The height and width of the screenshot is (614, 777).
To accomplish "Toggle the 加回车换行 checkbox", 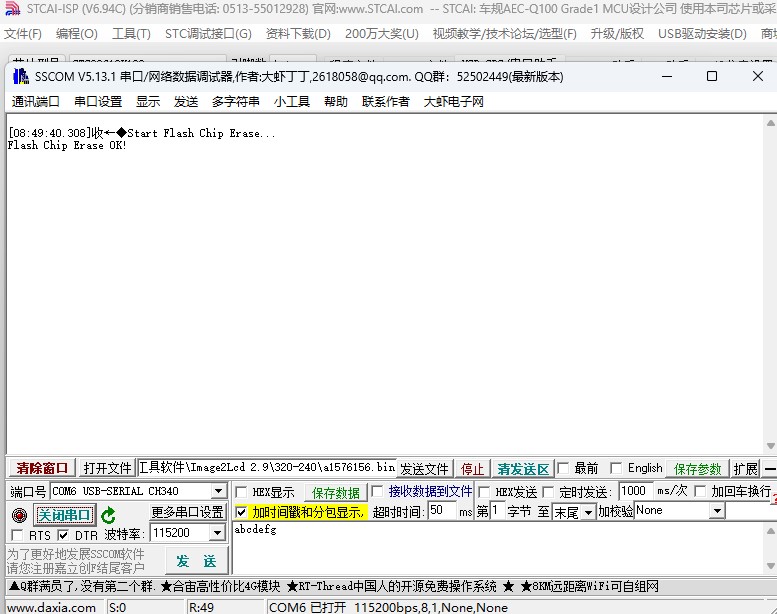I will (700, 492).
